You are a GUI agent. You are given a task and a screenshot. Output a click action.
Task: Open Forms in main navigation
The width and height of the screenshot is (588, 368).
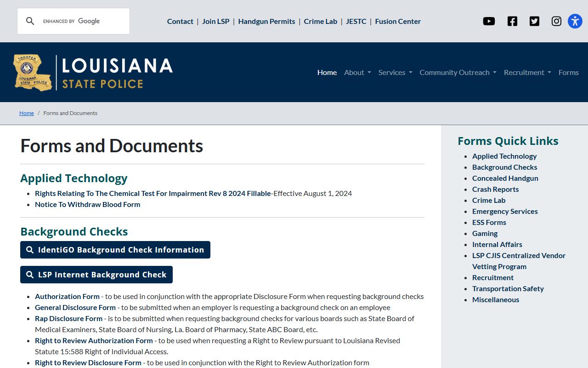pyautogui.click(x=569, y=72)
